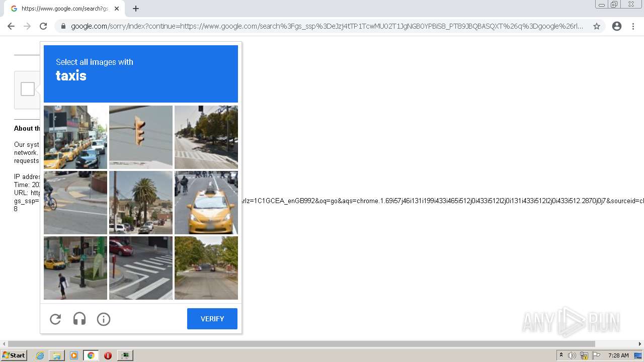Go forward in browser history
Viewport: 644px width, 362px height.
[27, 26]
